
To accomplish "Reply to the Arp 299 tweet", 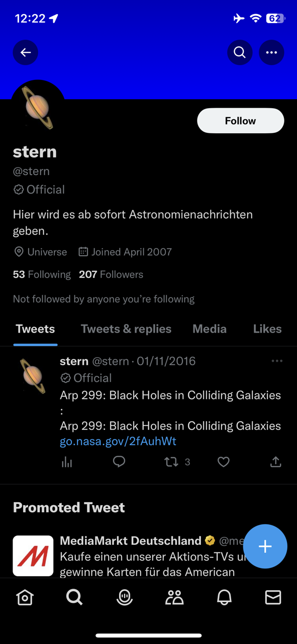I will pyautogui.click(x=119, y=461).
